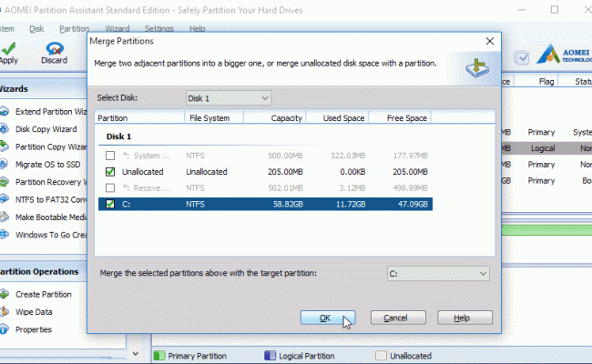Click the Used Space column header
Viewport: 592px width, 364px height.
[x=337, y=117]
